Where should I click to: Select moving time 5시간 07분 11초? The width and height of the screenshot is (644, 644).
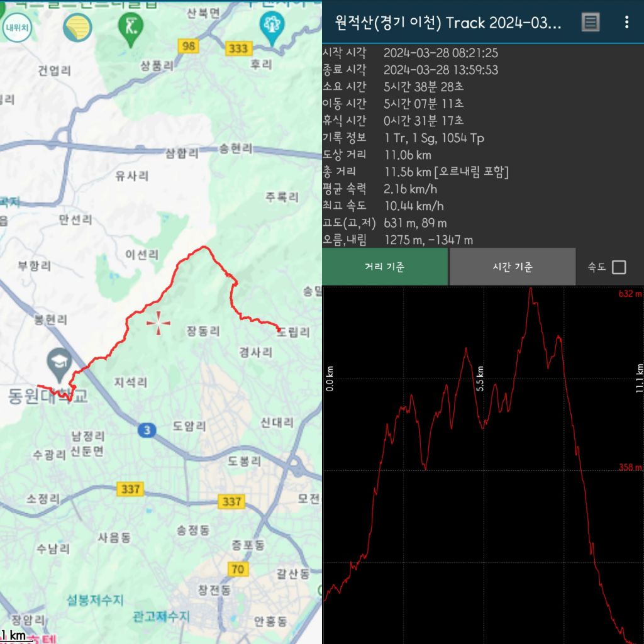point(423,104)
